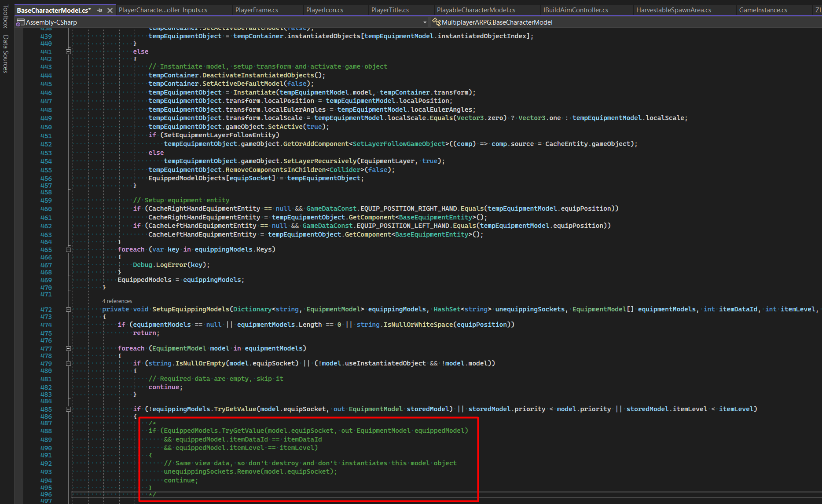The image size is (822, 504).
Task: Open the Toolbox sidebar panel
Action: point(6,15)
